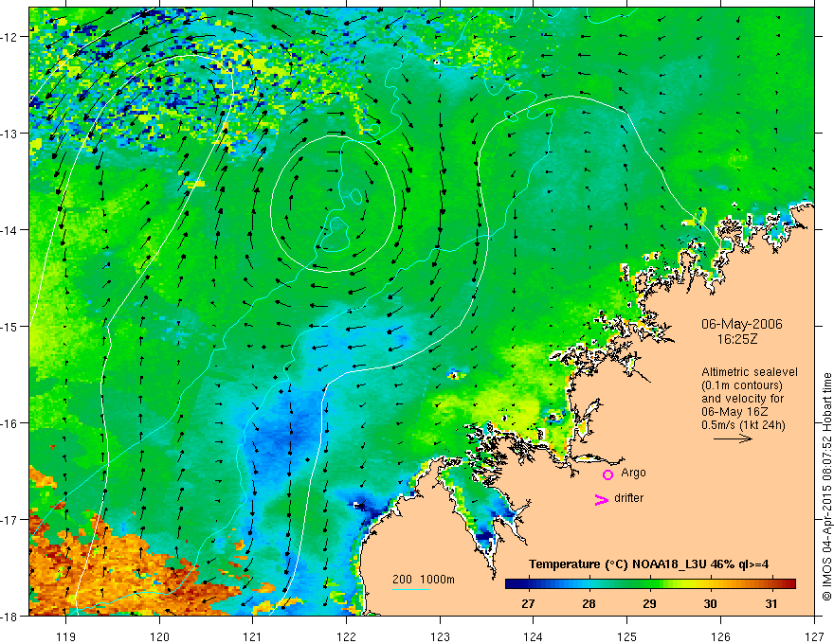Click the 127 longitude axis label

point(814,636)
